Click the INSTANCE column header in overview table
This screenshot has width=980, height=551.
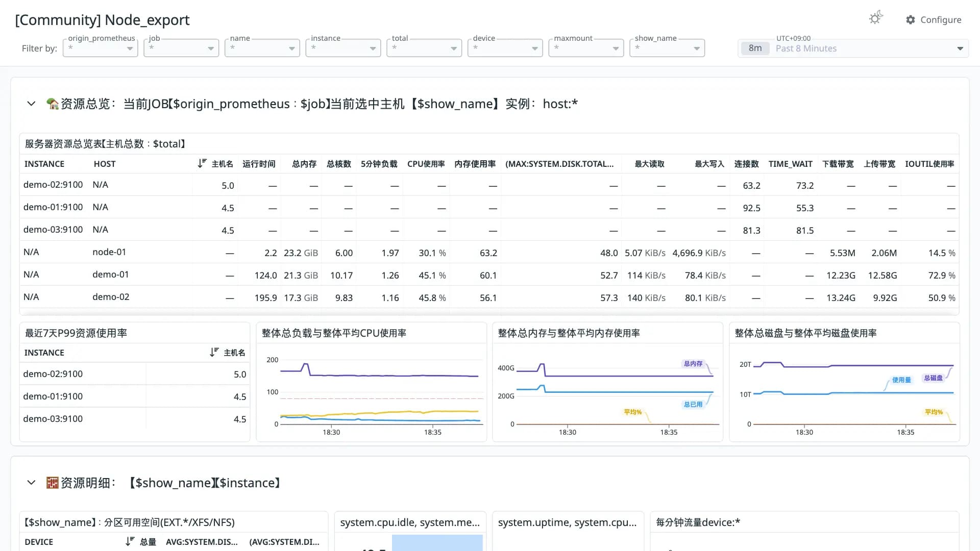(x=44, y=164)
